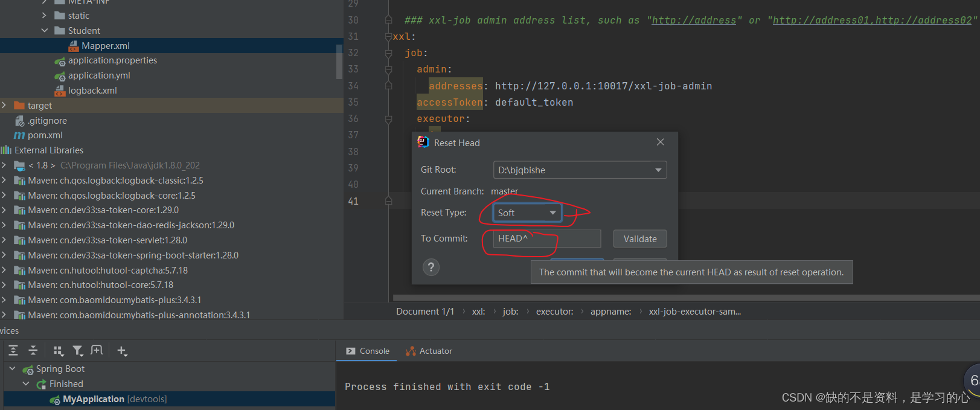Viewport: 980px width, 410px height.
Task: Click the orange target folder icon
Action: 19,106
